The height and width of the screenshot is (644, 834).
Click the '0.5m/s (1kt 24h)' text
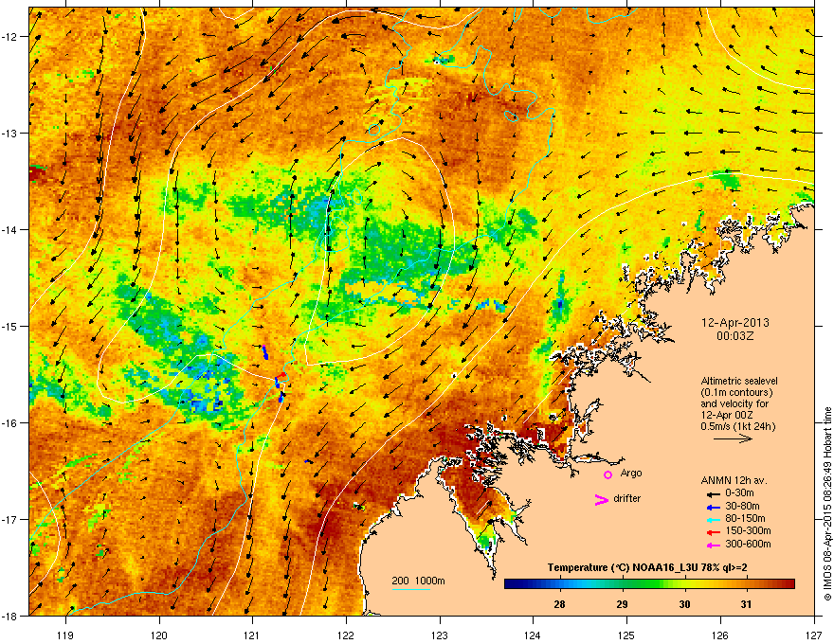point(737,426)
